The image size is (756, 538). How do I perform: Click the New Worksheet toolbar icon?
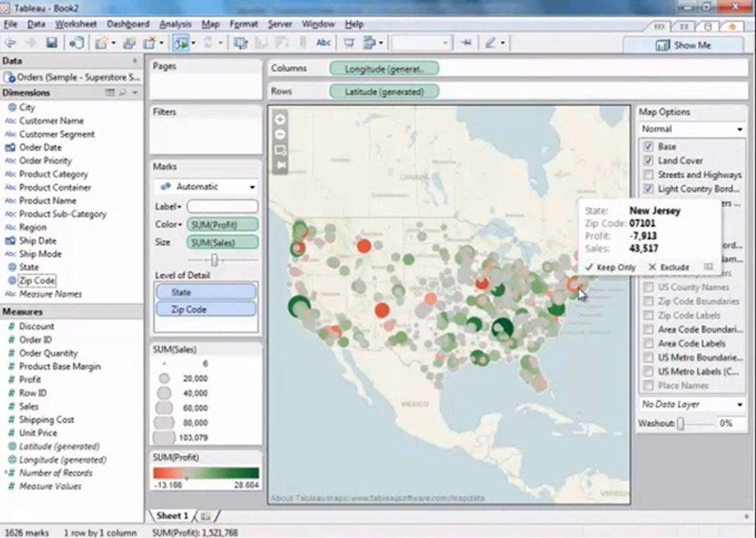pyautogui.click(x=101, y=43)
